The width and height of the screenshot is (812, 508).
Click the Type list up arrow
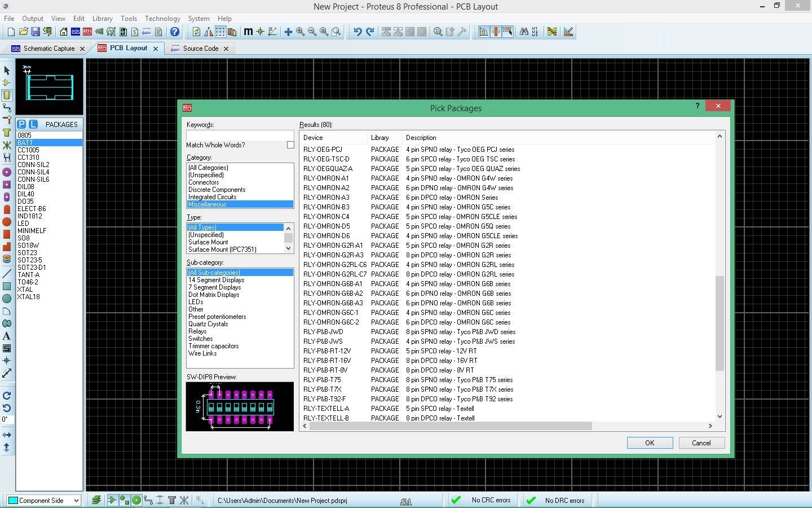[289, 228]
